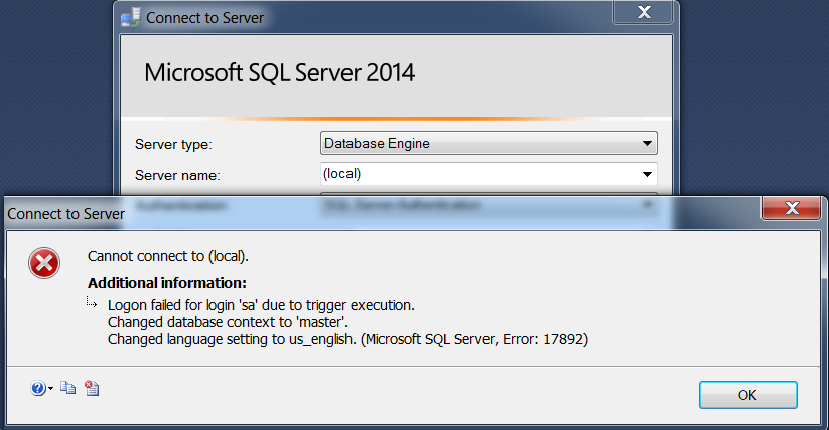829x430 pixels.
Task: Show error technical details icon
Action: click(92, 388)
